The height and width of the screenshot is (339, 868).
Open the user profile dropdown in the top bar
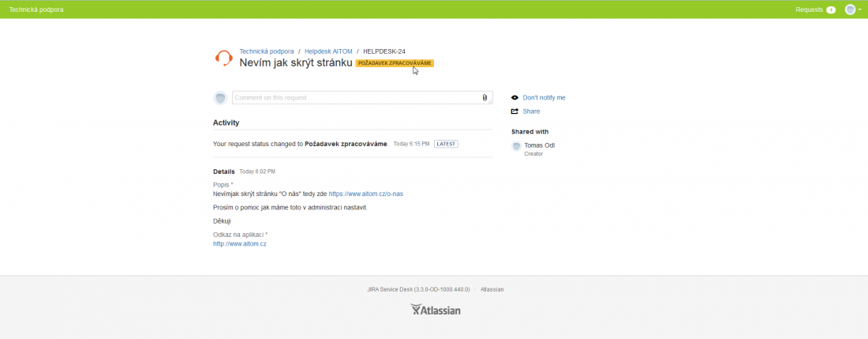pyautogui.click(x=853, y=9)
